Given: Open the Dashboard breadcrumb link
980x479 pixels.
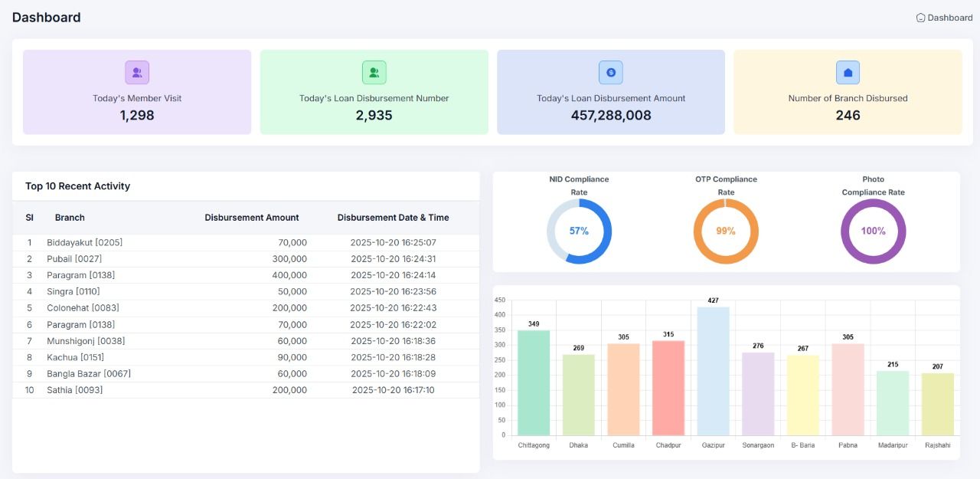Looking at the screenshot, I should click(x=948, y=17).
